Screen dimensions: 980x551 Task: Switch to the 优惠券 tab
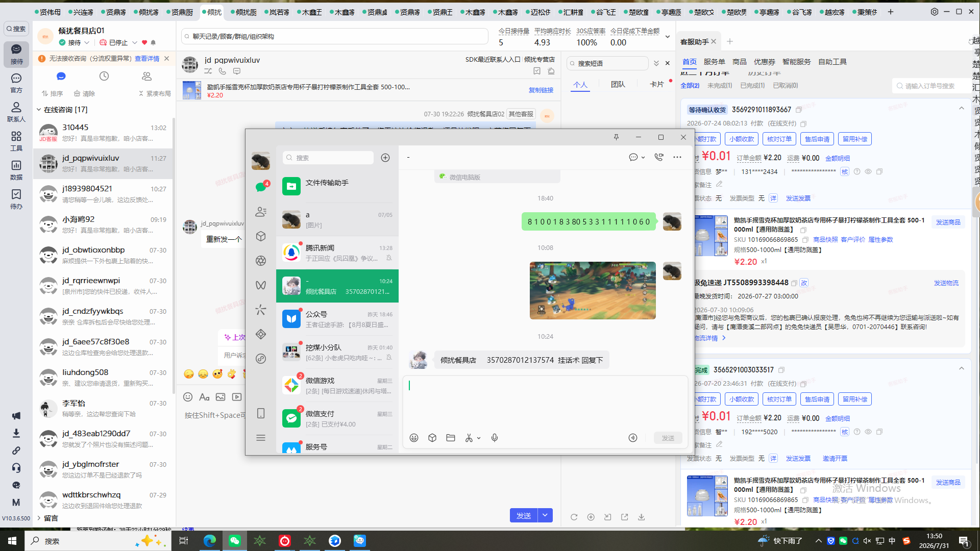click(x=764, y=62)
